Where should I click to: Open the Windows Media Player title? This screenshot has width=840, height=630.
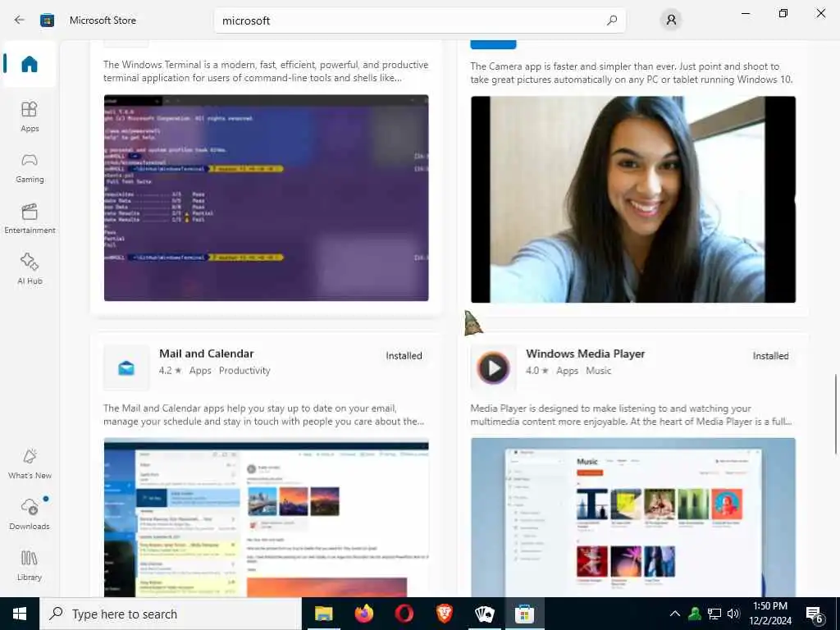pyautogui.click(x=585, y=354)
